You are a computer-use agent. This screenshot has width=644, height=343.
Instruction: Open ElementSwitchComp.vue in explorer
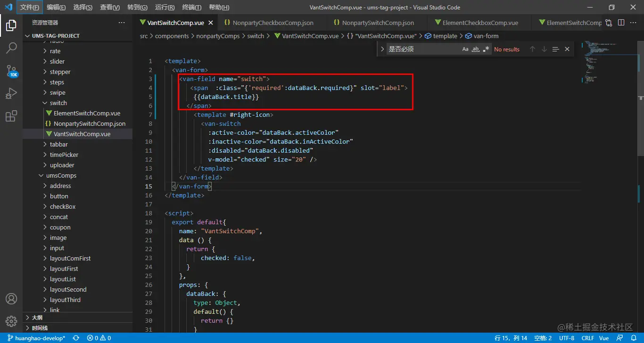[x=77, y=113]
